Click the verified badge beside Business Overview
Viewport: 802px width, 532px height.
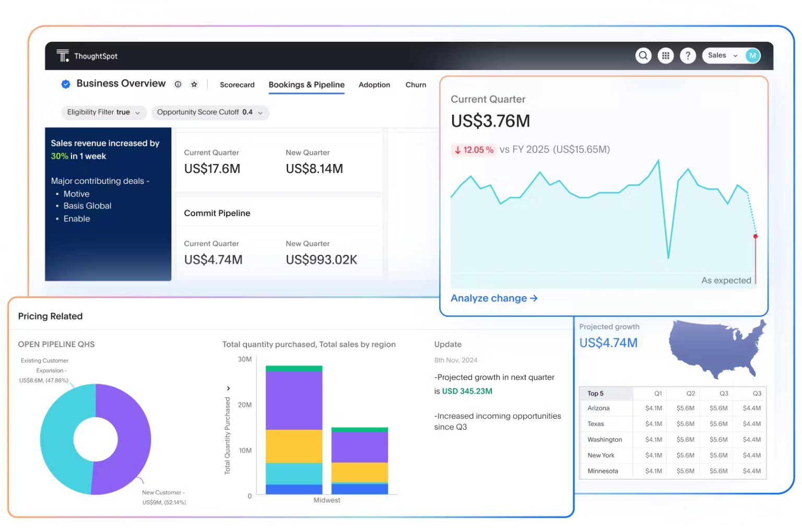click(x=65, y=84)
